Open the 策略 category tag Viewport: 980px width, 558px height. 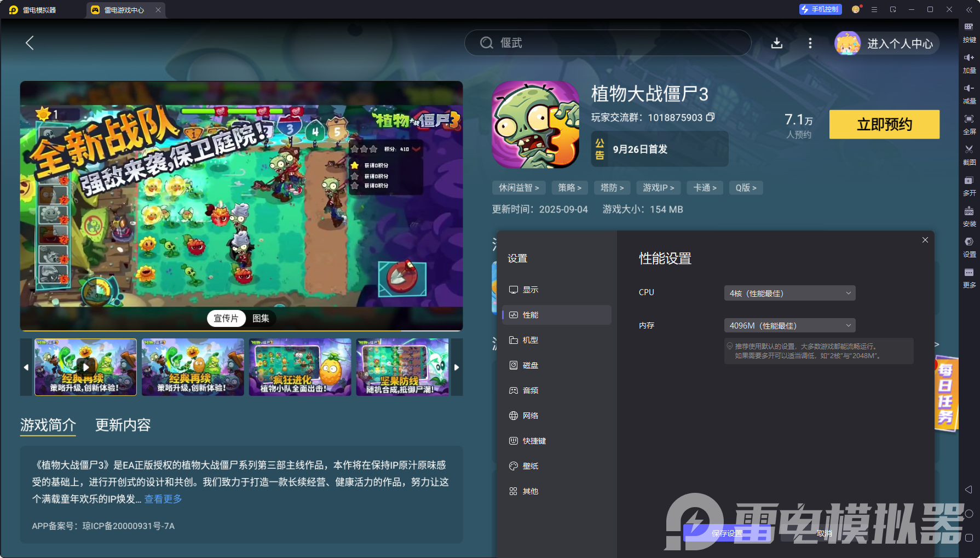point(570,188)
